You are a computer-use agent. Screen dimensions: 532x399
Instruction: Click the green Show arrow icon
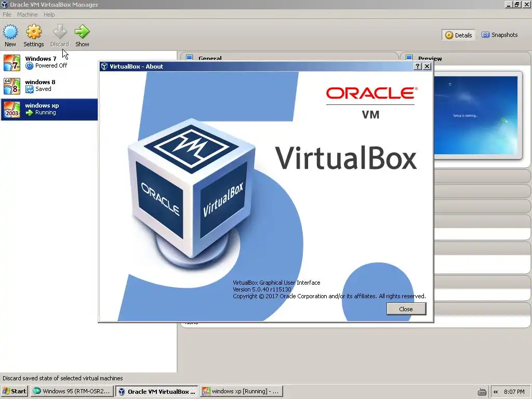(x=82, y=32)
